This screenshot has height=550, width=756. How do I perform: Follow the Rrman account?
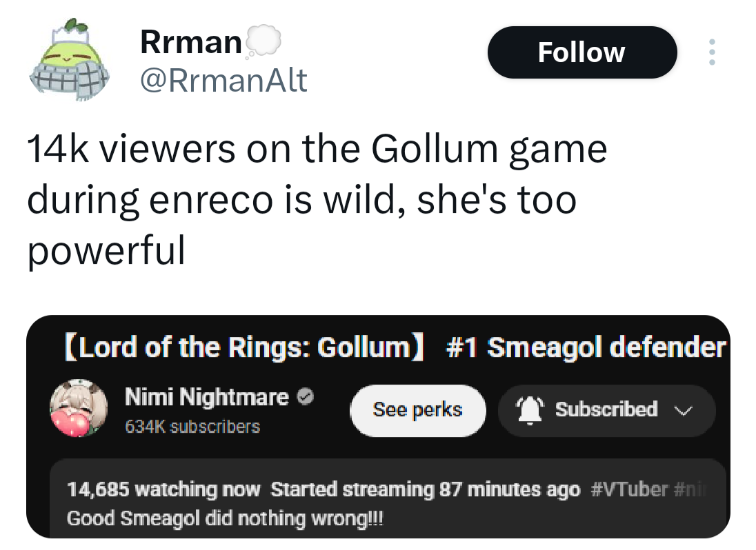click(581, 52)
